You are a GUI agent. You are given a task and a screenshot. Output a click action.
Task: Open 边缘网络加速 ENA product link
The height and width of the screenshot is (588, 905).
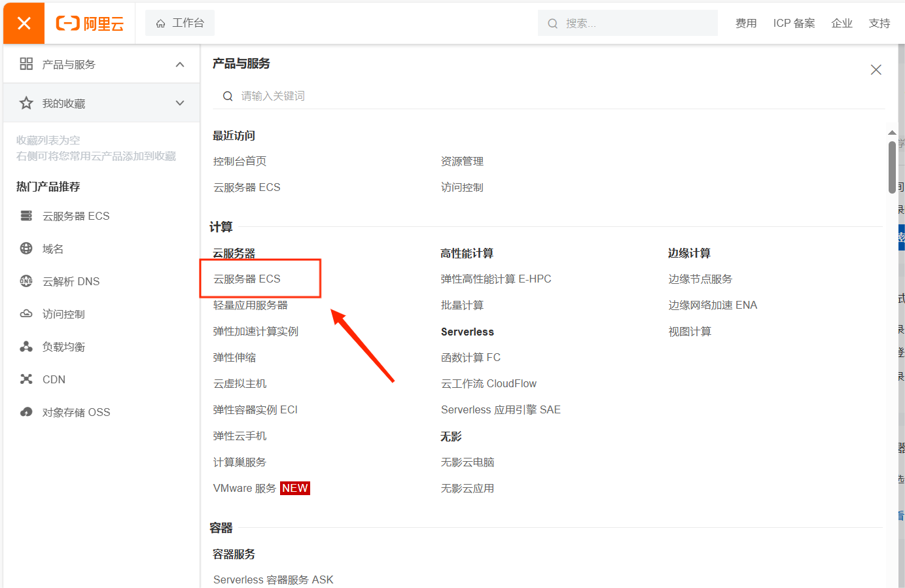point(713,305)
